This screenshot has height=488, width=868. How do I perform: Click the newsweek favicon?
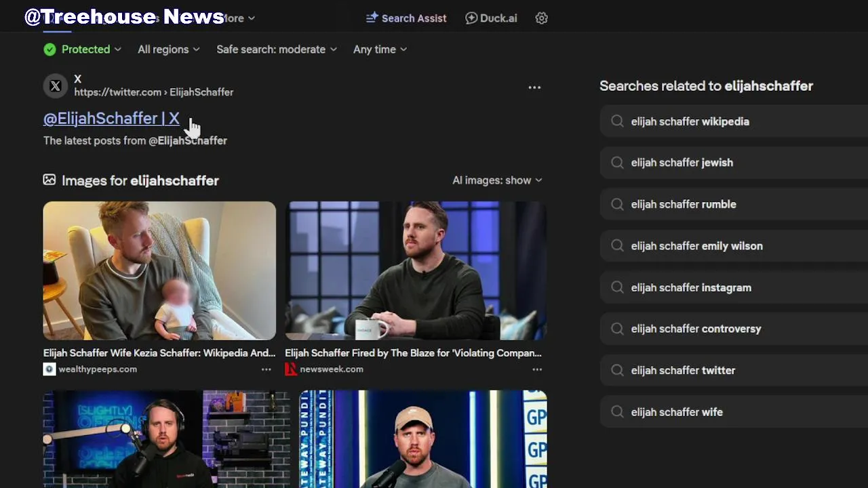(291, 369)
